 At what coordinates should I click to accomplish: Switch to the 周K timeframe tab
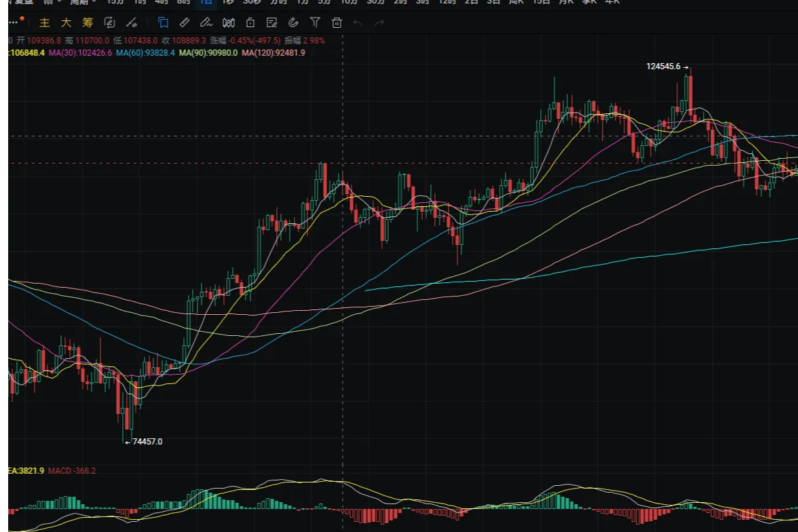tap(516, 2)
